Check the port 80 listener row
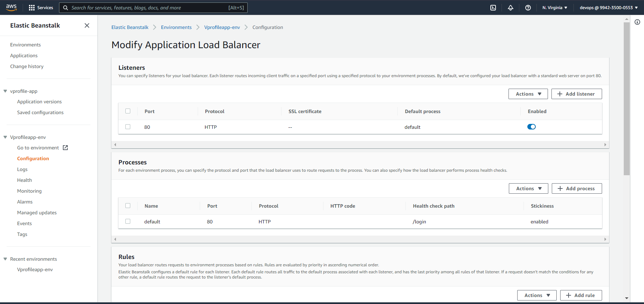Image resolution: width=644 pixels, height=304 pixels. (x=128, y=127)
